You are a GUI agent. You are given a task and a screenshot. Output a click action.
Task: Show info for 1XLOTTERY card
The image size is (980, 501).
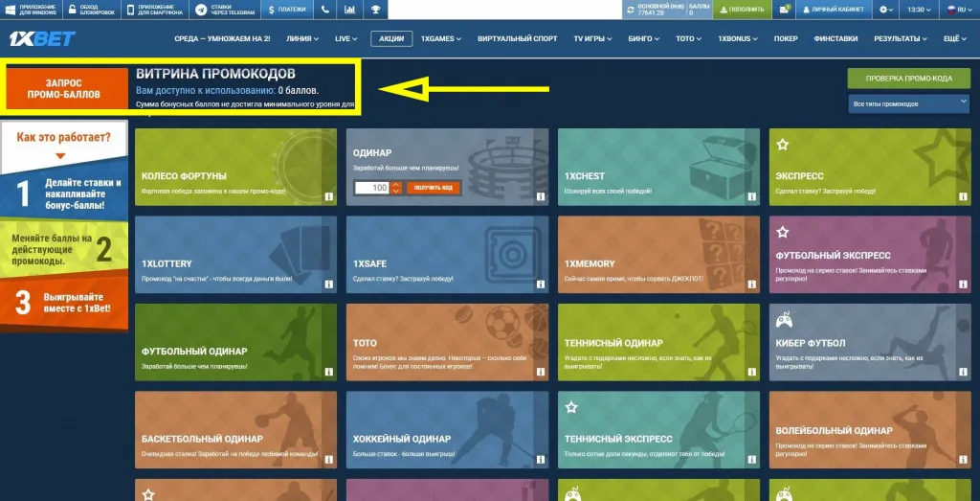coord(329,284)
